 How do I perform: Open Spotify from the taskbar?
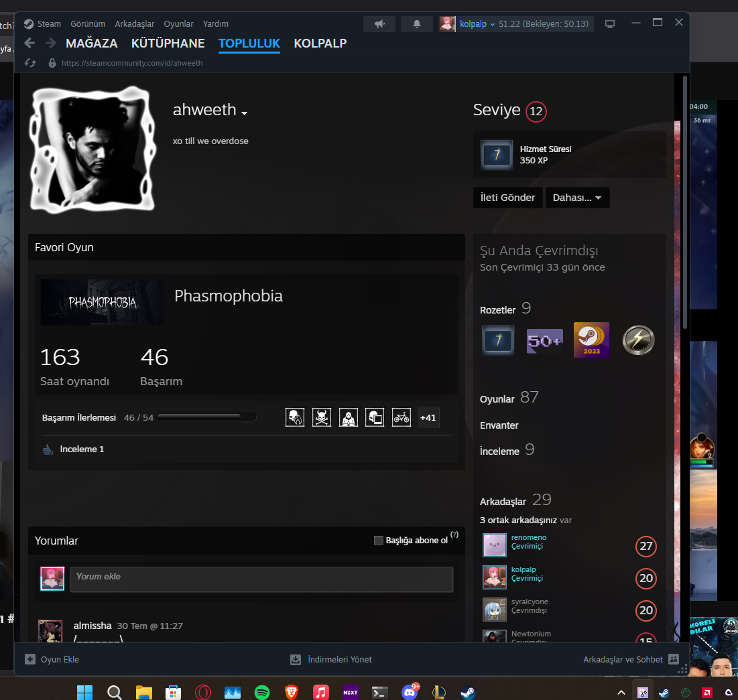pyautogui.click(x=262, y=692)
